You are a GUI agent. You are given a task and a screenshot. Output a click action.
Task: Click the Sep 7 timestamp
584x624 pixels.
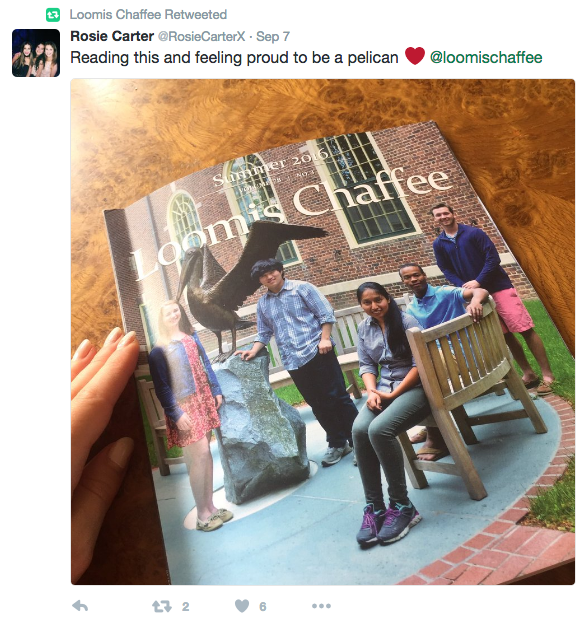coord(273,37)
